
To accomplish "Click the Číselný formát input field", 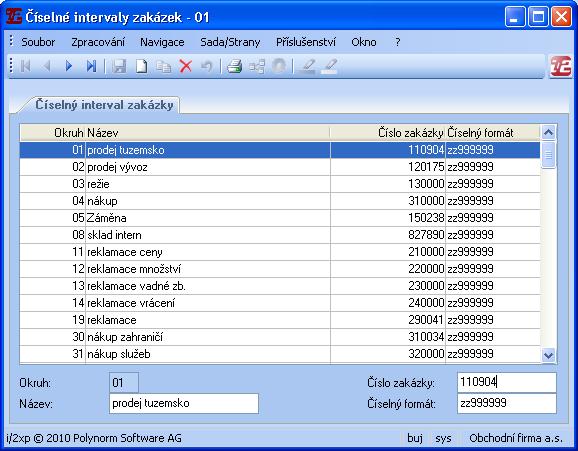I will pyautogui.click(x=506, y=403).
